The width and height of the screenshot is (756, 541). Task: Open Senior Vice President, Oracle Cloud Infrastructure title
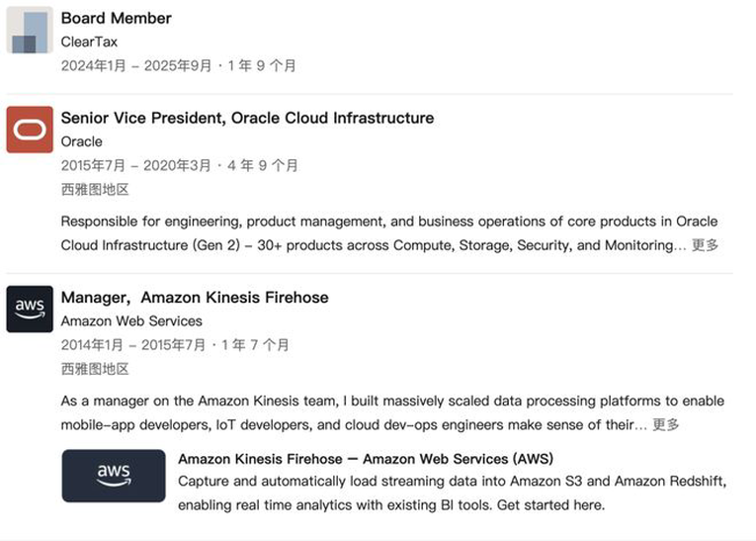[x=247, y=118]
